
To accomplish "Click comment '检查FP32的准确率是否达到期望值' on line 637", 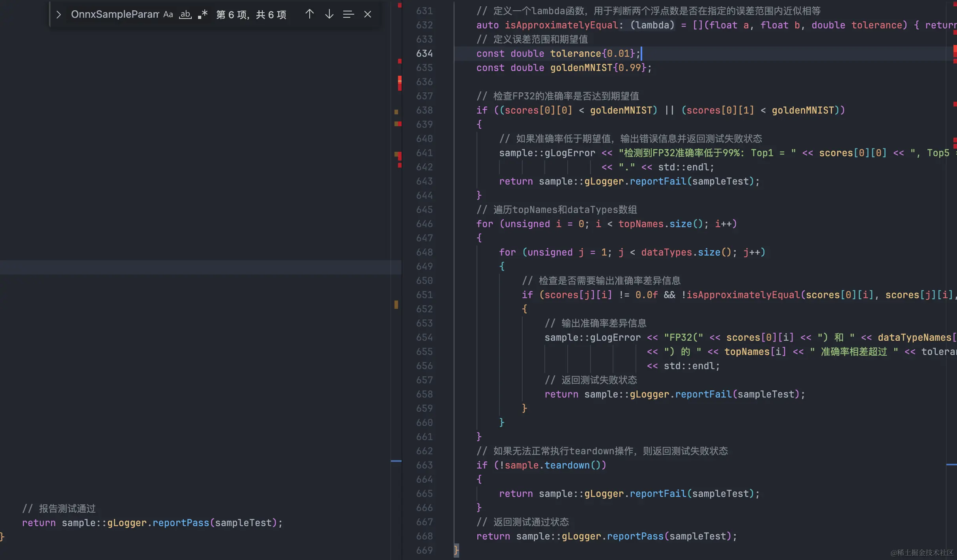I will (566, 96).
